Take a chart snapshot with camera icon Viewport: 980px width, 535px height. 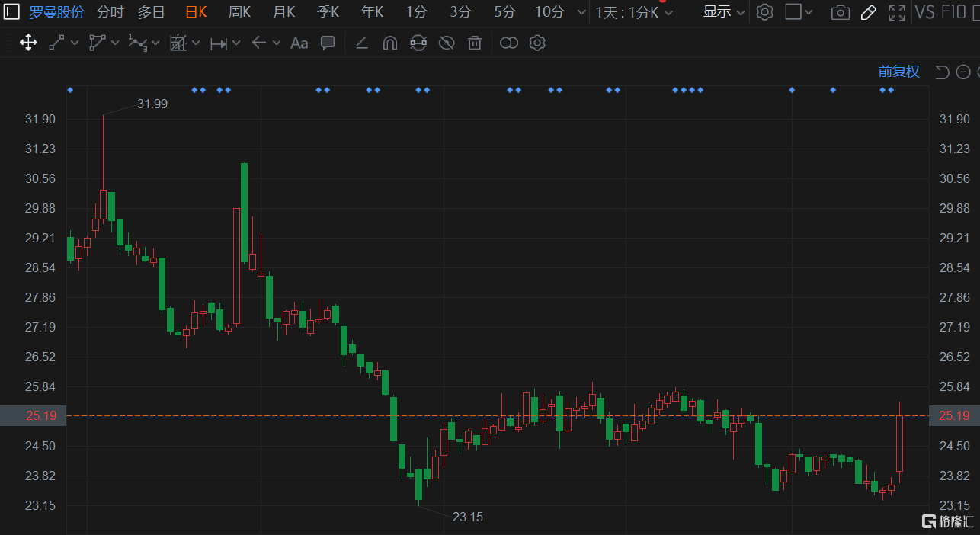tap(840, 12)
